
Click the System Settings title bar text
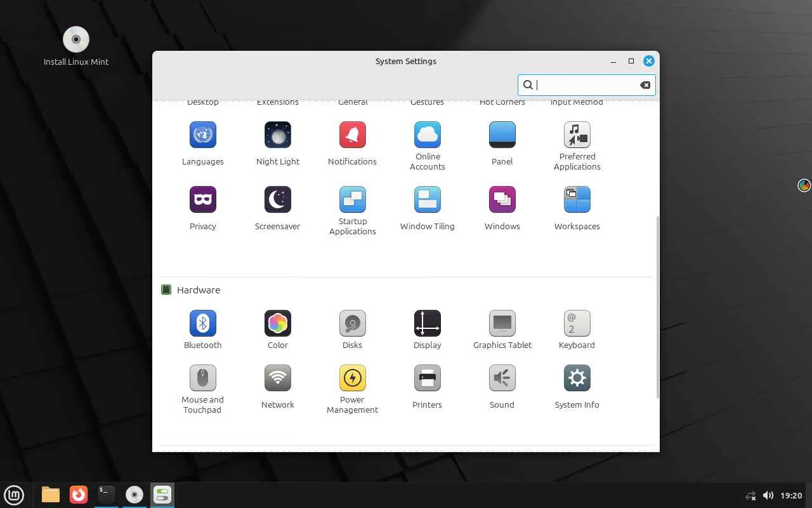(406, 62)
